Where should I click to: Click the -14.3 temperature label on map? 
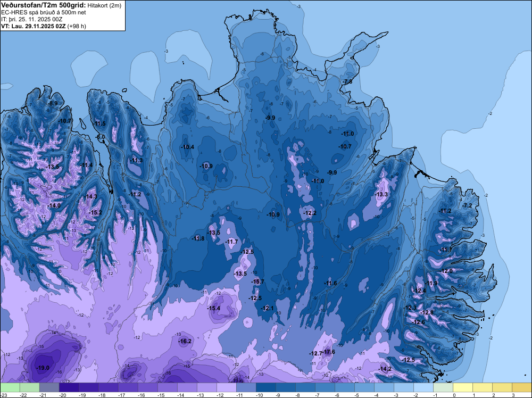tap(90, 196)
